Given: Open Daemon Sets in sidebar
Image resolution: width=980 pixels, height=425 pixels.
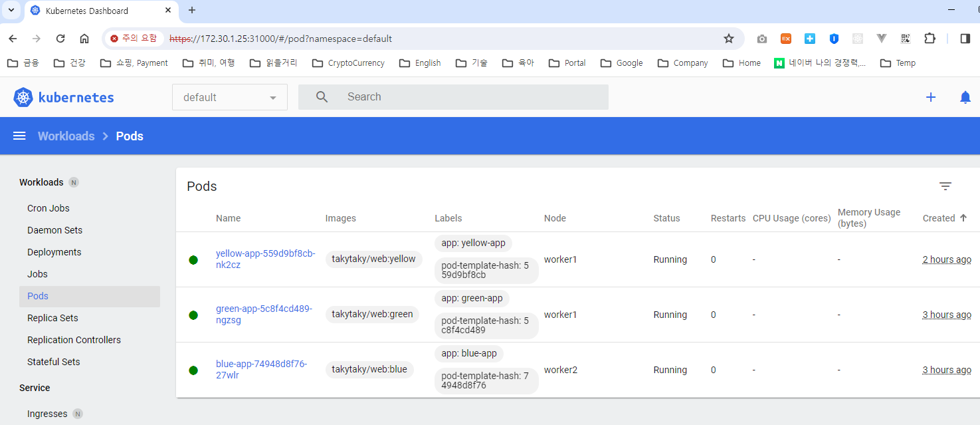Looking at the screenshot, I should click(x=55, y=230).
